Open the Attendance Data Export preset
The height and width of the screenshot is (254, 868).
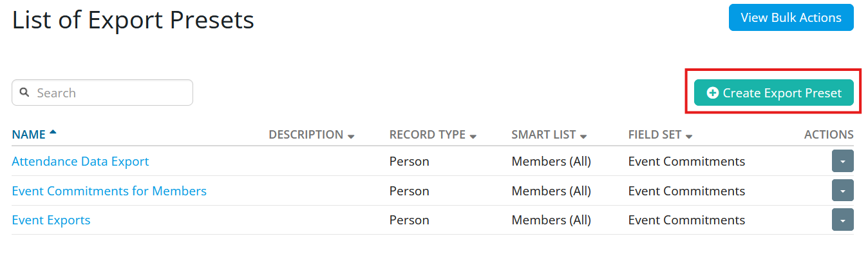coord(80,161)
